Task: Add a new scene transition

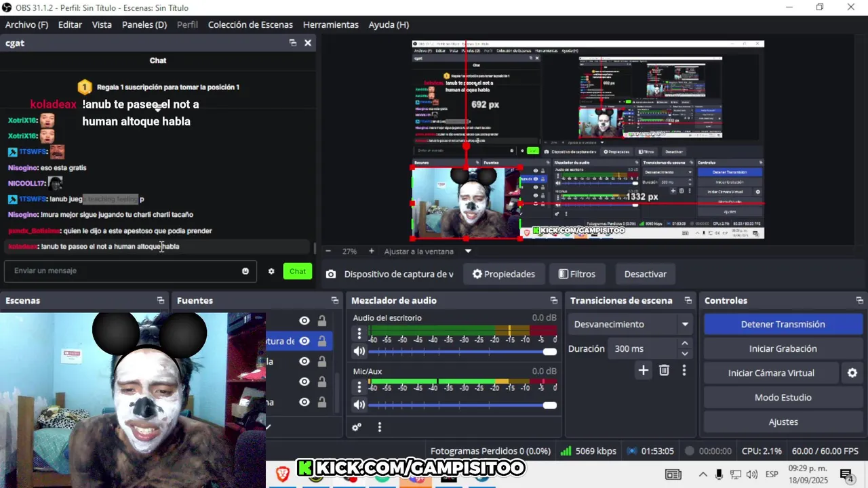Action: [x=644, y=370]
